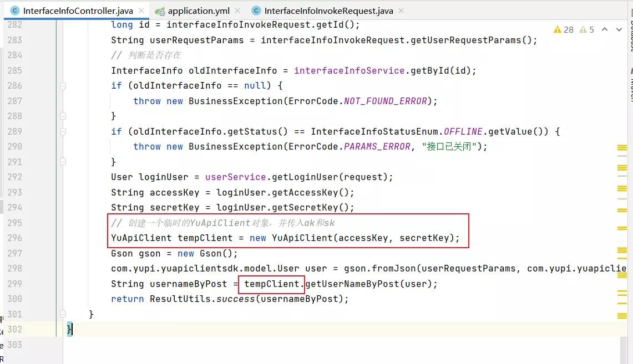Viewport: 633px width, 364px height.
Task: Close the application.yml tab
Action: 237,11
